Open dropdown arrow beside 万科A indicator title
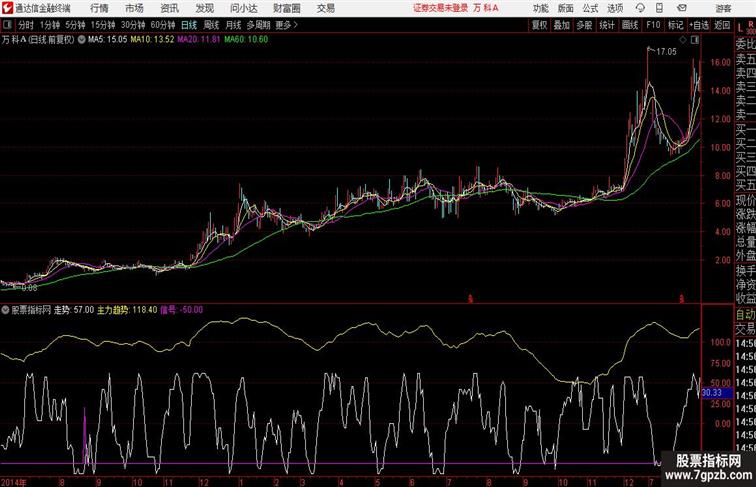Viewport: 756px width, 487px height. [81, 40]
